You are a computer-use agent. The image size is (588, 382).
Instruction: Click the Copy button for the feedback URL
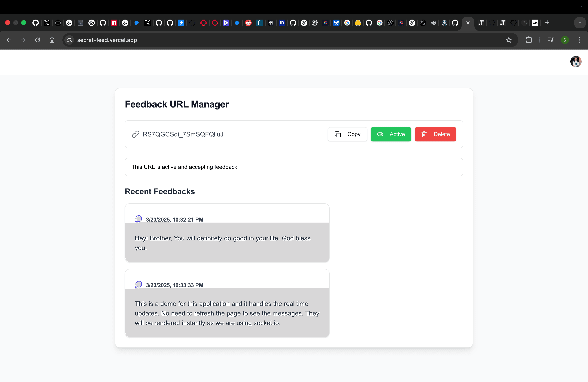click(347, 134)
